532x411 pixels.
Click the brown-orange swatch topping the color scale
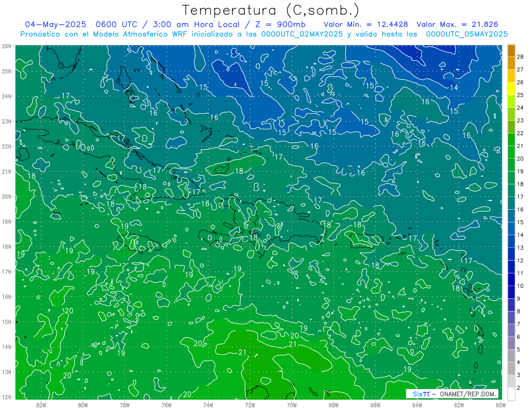pyautogui.click(x=512, y=51)
